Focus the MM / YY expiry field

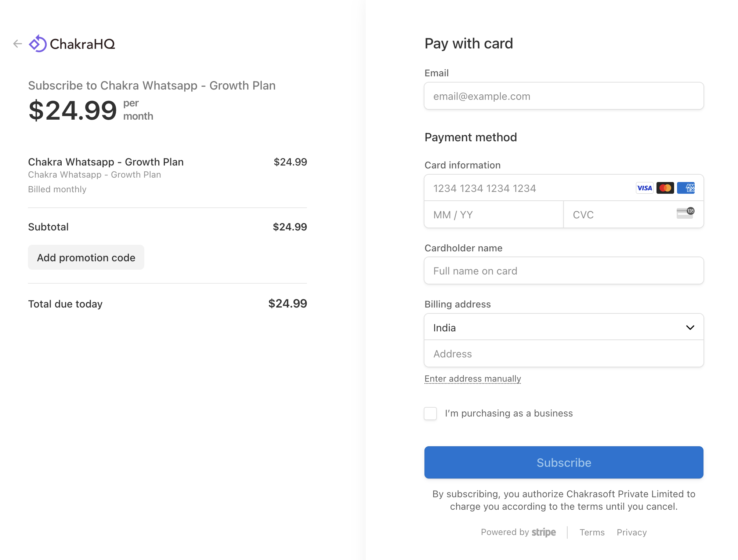(494, 215)
